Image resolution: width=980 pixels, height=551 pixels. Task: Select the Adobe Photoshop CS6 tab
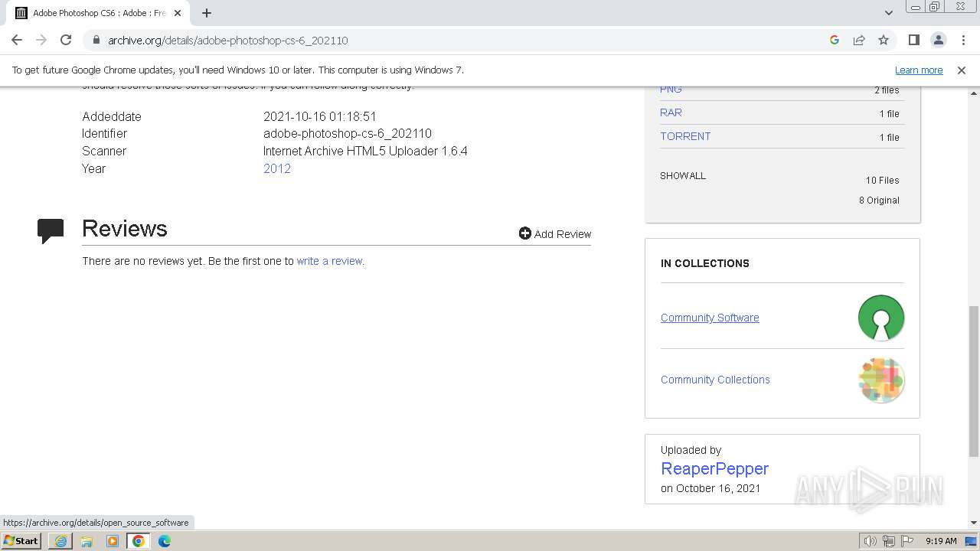point(98,13)
